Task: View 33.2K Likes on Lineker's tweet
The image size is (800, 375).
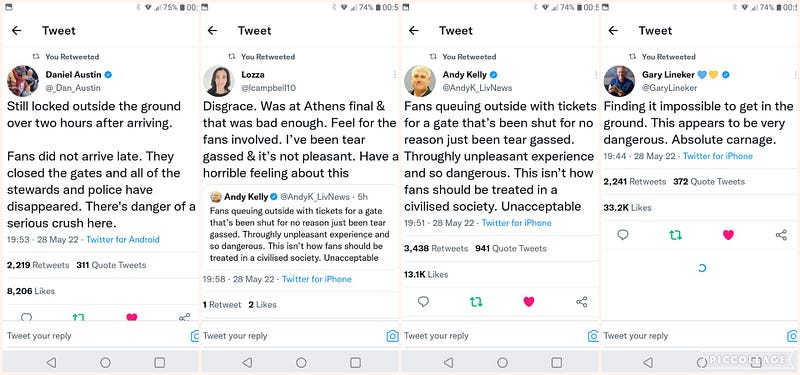Action: [620, 208]
